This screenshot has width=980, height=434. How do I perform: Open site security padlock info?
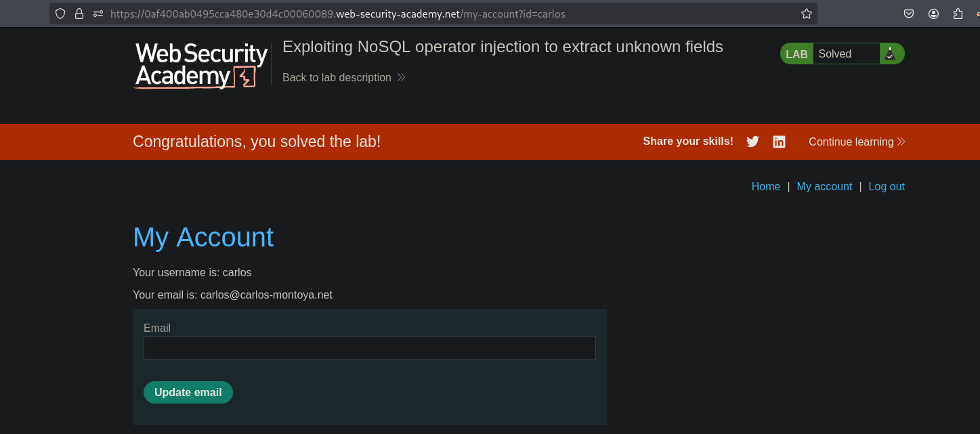pyautogui.click(x=79, y=14)
